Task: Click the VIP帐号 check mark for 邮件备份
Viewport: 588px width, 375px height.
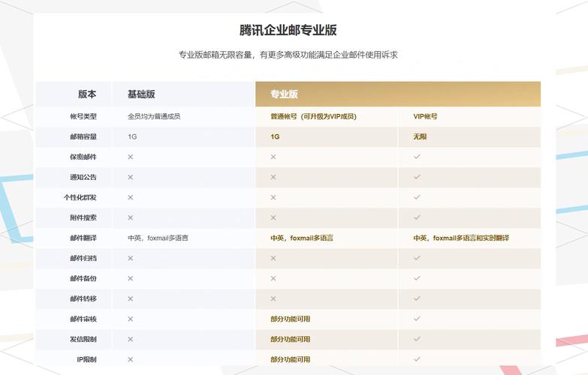Action: pyautogui.click(x=417, y=278)
